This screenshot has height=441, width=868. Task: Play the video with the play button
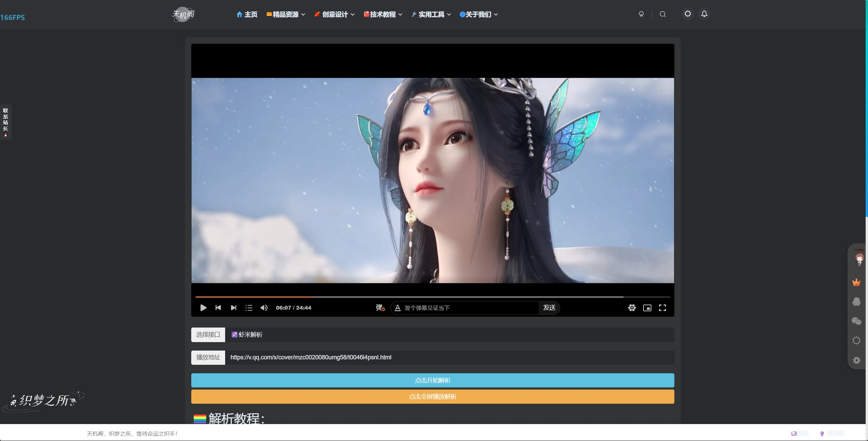203,308
